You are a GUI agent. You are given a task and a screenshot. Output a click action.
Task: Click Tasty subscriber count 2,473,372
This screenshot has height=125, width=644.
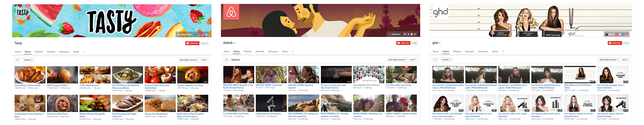coord(204,43)
